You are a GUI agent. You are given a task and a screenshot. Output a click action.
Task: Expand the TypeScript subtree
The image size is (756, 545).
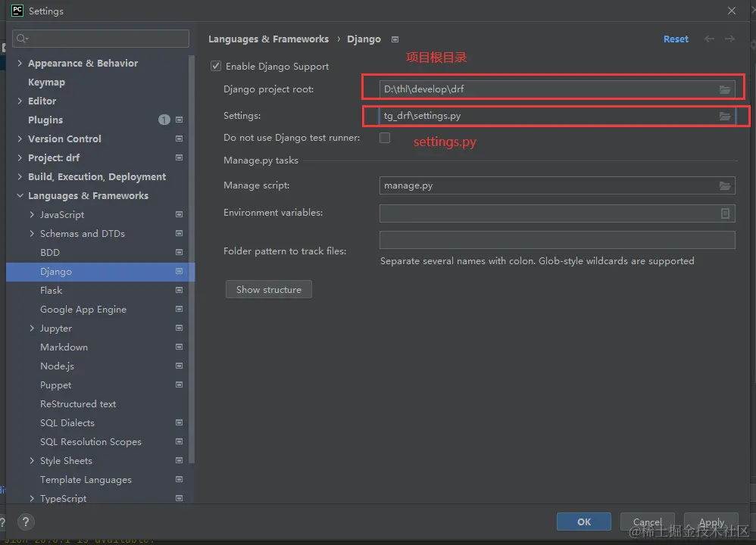pyautogui.click(x=32, y=498)
